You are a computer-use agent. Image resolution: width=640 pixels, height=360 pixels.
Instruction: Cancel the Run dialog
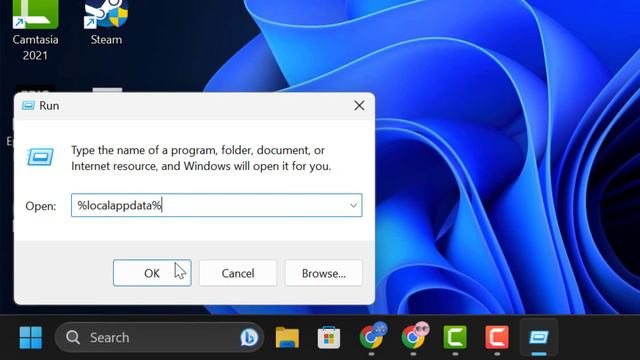pyautogui.click(x=238, y=273)
